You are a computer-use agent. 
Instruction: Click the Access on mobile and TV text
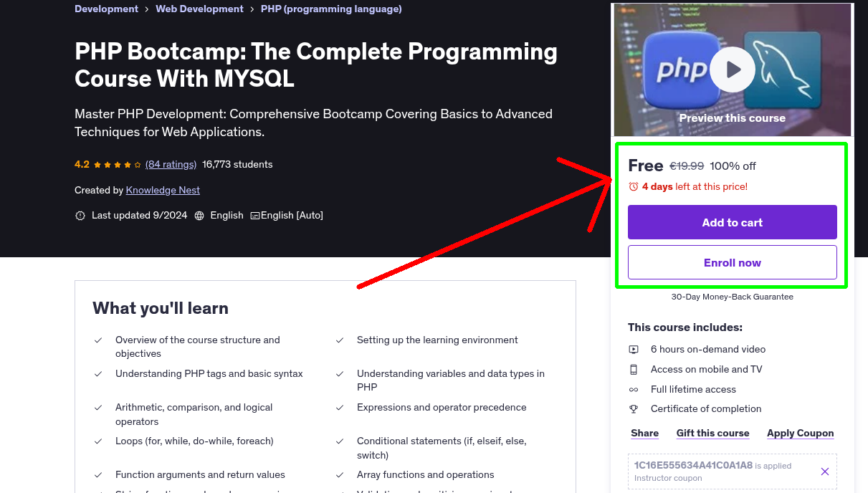707,369
